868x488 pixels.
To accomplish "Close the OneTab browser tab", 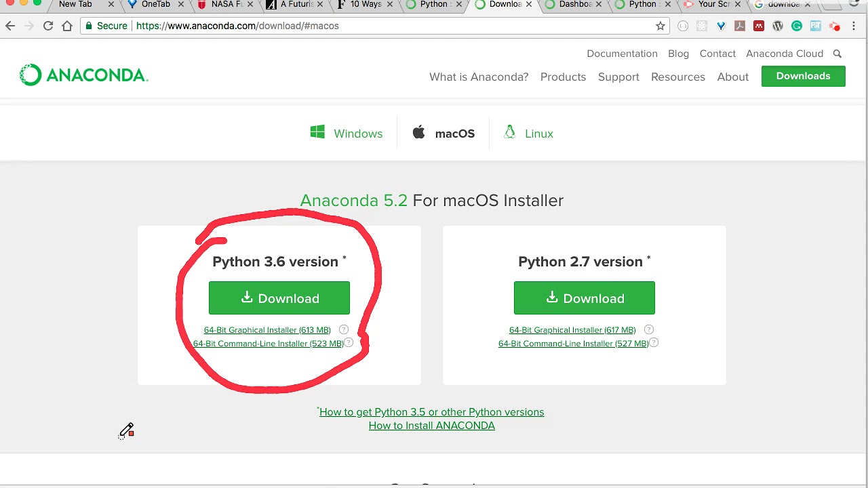I will point(181,5).
